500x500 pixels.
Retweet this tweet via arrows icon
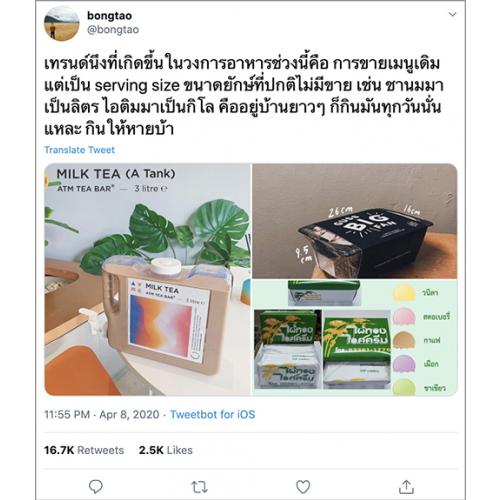tap(199, 487)
